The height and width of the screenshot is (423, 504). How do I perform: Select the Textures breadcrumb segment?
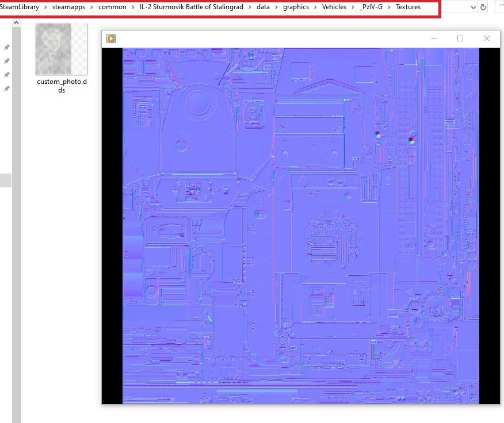[408, 7]
